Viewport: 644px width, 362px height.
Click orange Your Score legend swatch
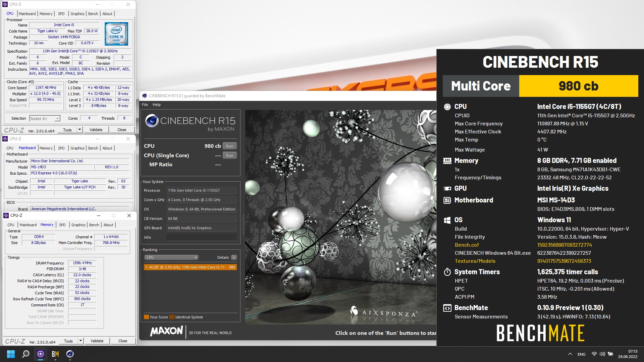[x=146, y=317]
